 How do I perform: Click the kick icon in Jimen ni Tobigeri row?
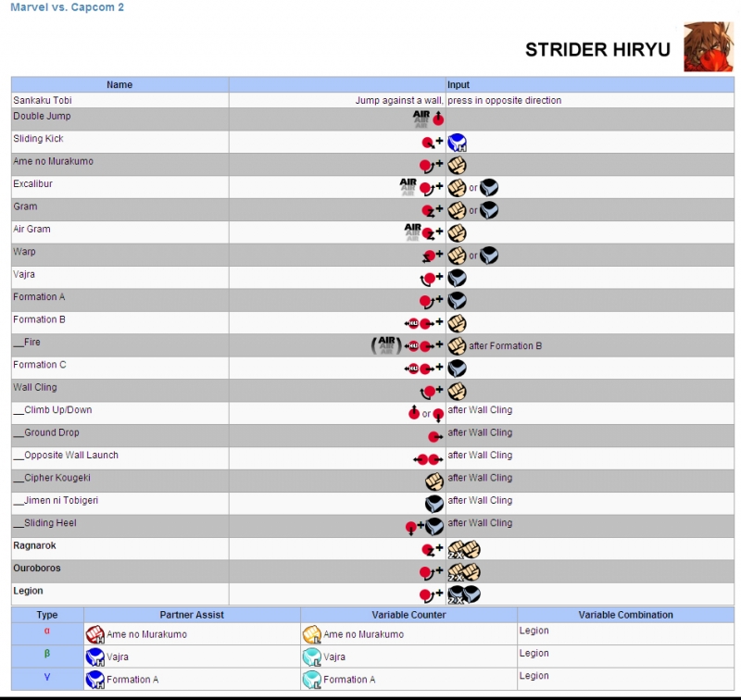coord(434,505)
